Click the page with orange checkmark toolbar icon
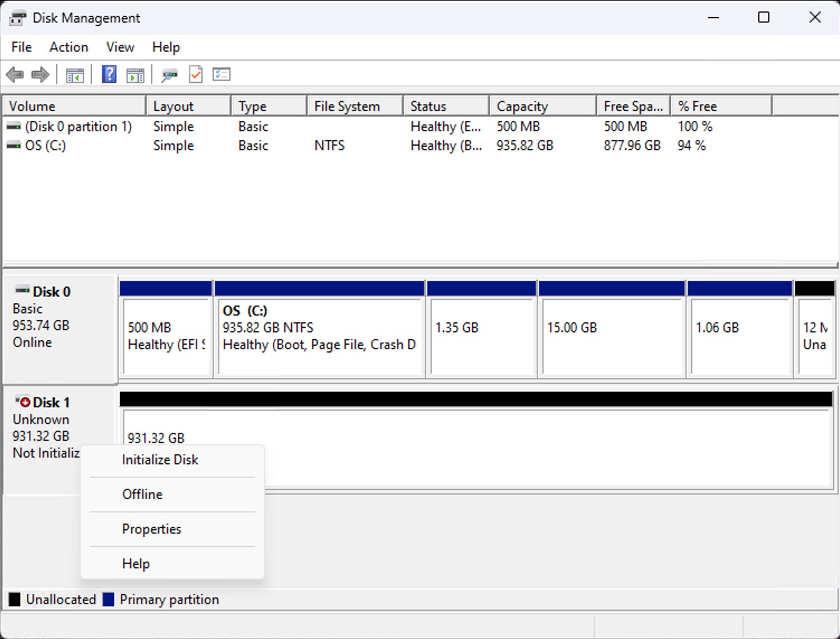The image size is (840, 639). (x=196, y=74)
